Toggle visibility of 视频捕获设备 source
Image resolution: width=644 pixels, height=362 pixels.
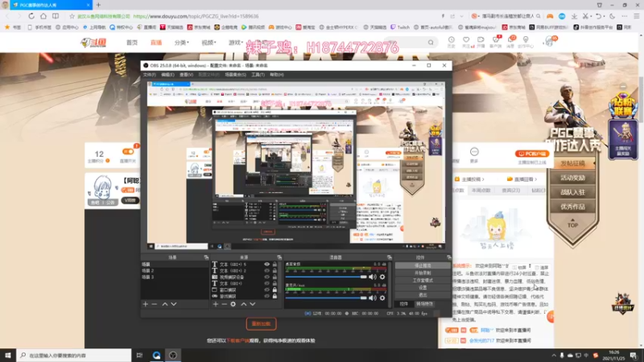(x=267, y=277)
